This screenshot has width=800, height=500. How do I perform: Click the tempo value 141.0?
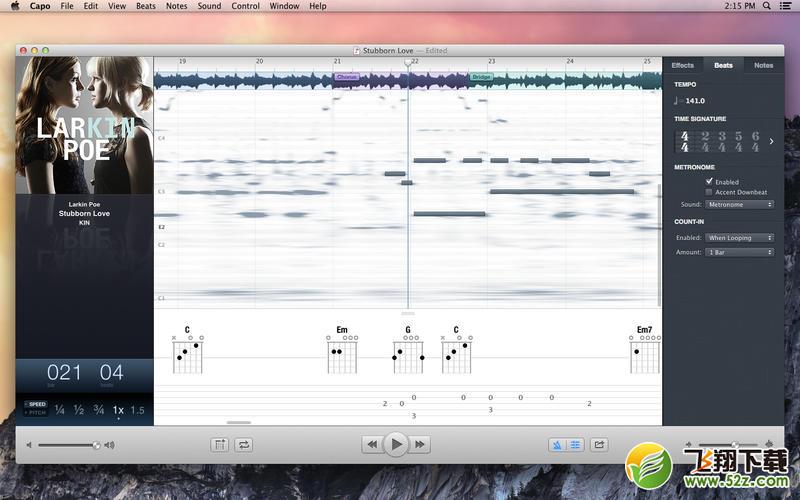(695, 101)
